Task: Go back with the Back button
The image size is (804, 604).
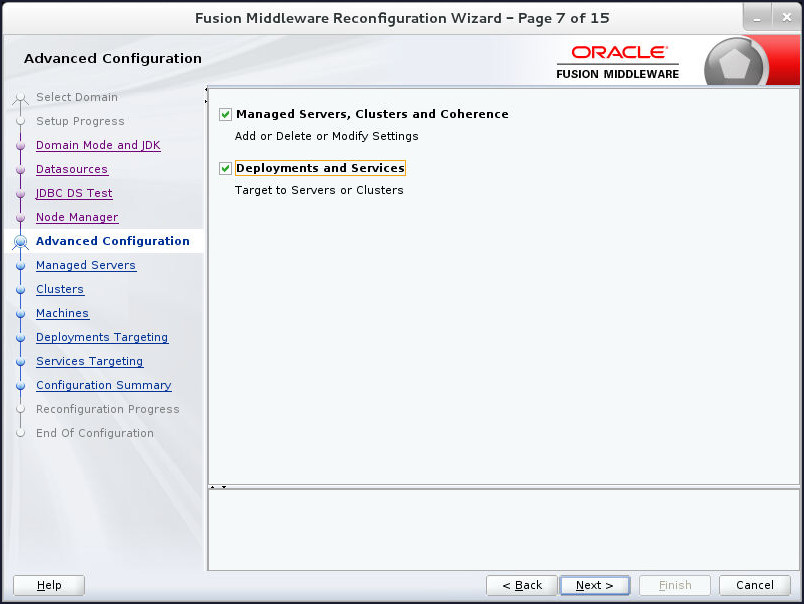Action: (521, 585)
